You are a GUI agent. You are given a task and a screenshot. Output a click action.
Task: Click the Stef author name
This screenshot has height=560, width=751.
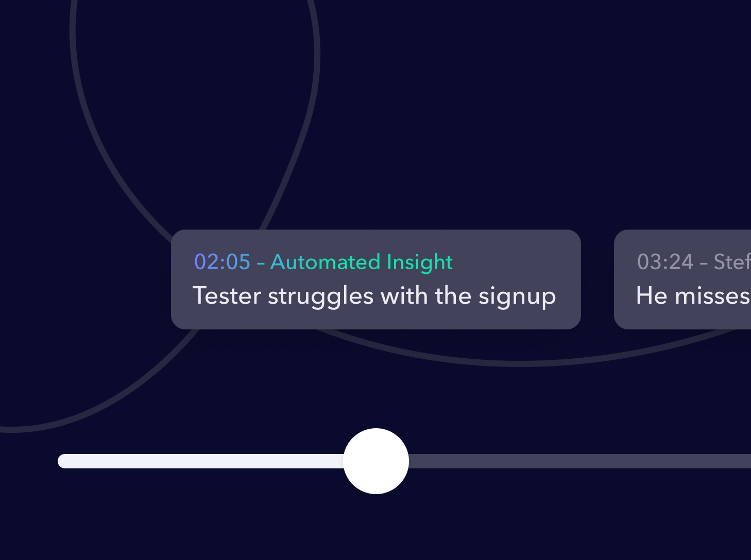732,262
